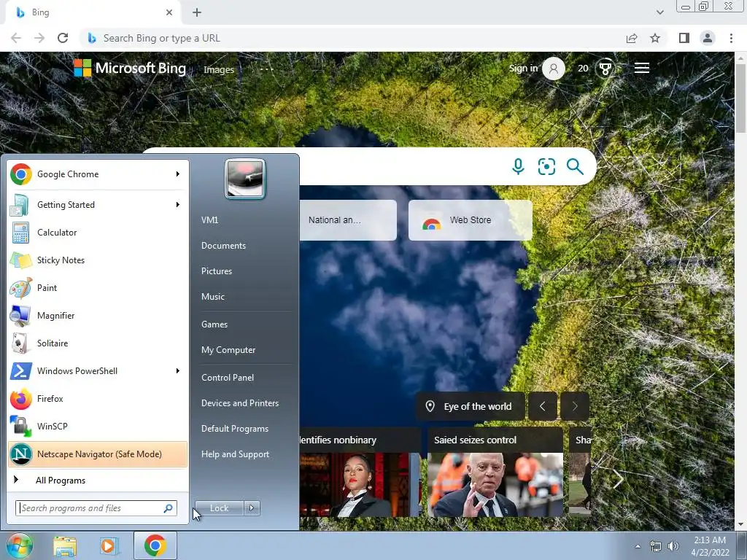
Task: Click Search programs and files box
Action: tap(96, 508)
